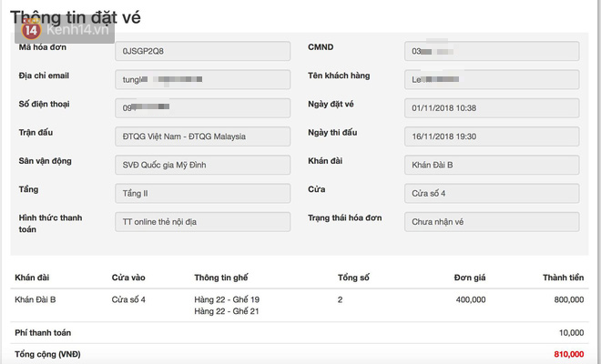601x364 pixels.
Task: Select the Hàng 22 - Ghế 19 seat entry
Action: [x=227, y=299]
